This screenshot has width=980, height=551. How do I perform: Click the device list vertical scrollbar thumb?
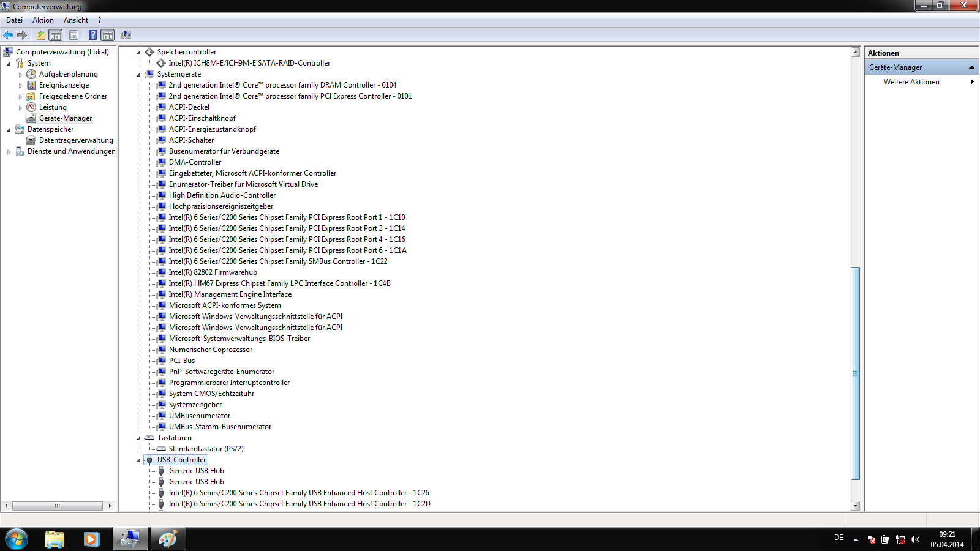(856, 373)
